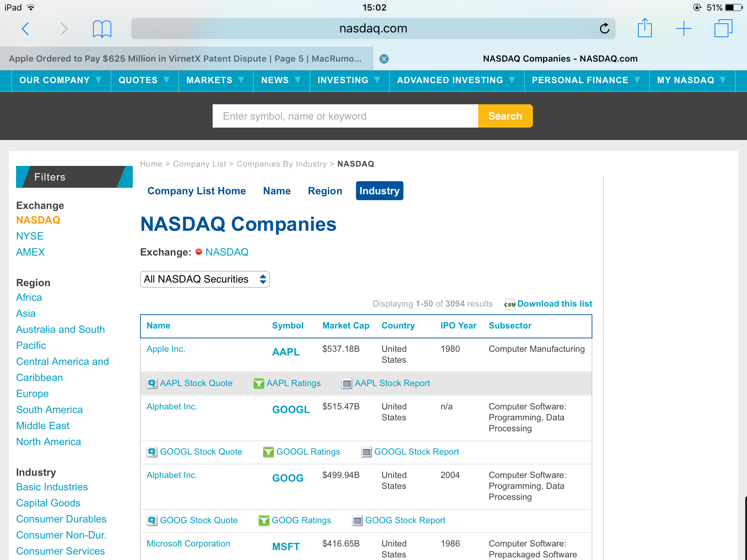Click the GOOG Ratings funnel icon

[264, 521]
